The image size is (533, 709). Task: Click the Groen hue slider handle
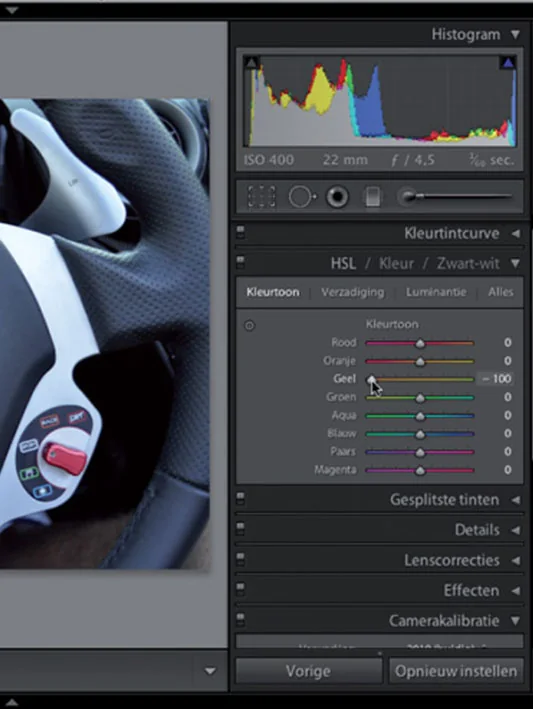[x=420, y=398]
